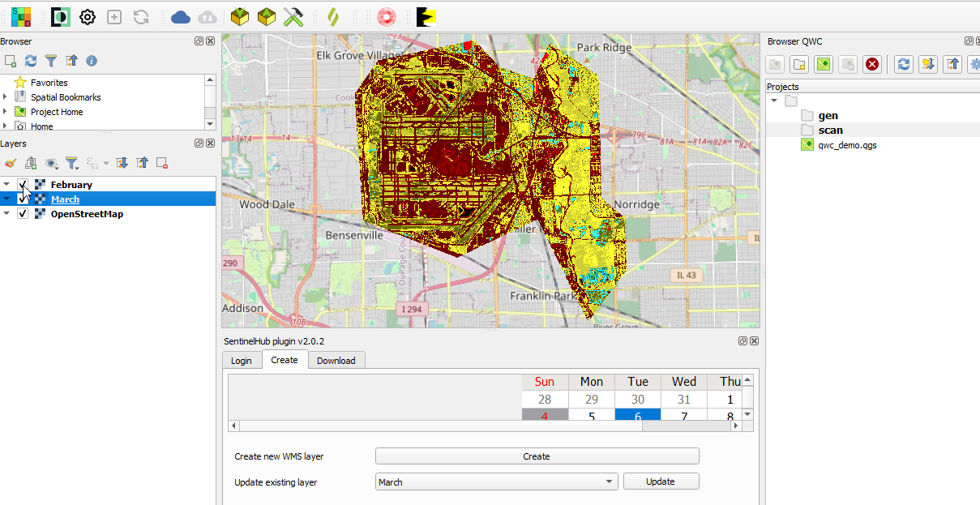The width and height of the screenshot is (980, 505).
Task: Switch to the Download tab
Action: tap(336, 361)
